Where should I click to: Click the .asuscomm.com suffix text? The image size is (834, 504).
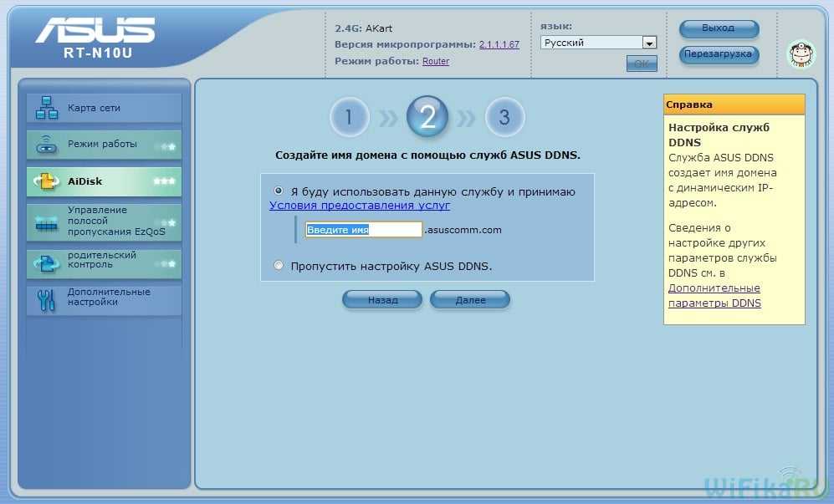coord(463,230)
